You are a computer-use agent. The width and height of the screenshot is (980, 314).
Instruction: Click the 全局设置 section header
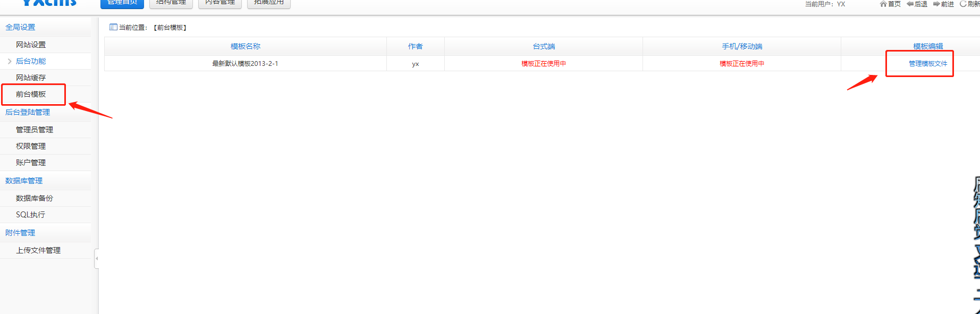20,27
